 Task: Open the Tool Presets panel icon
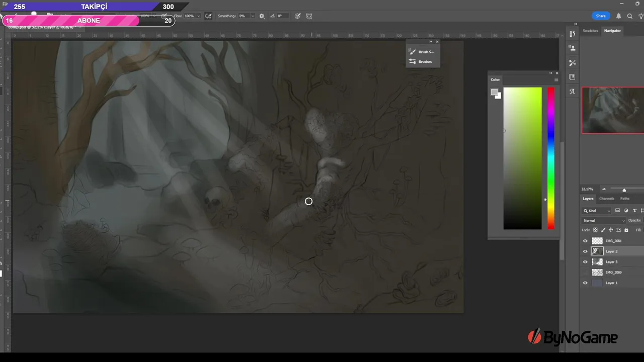click(x=572, y=63)
